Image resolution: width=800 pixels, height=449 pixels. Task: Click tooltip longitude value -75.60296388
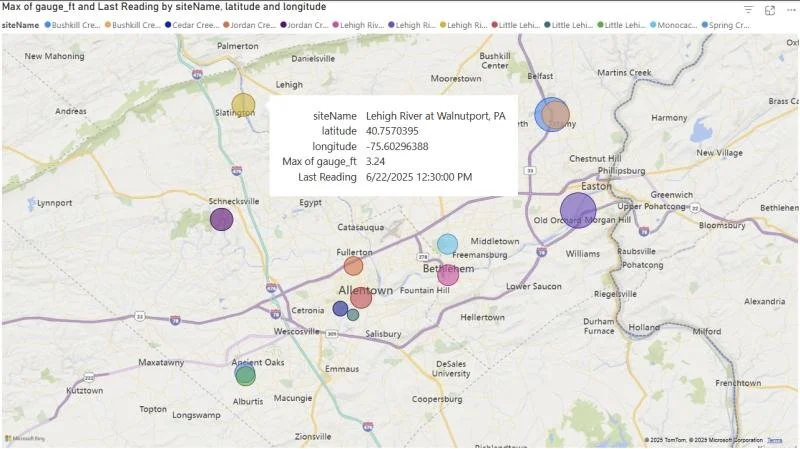tap(397, 146)
